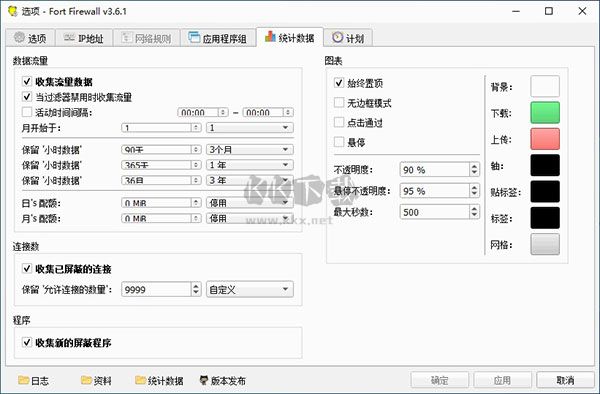Toggle 收集已屏蔽的连接 checkbox
600x394 pixels.
point(27,269)
